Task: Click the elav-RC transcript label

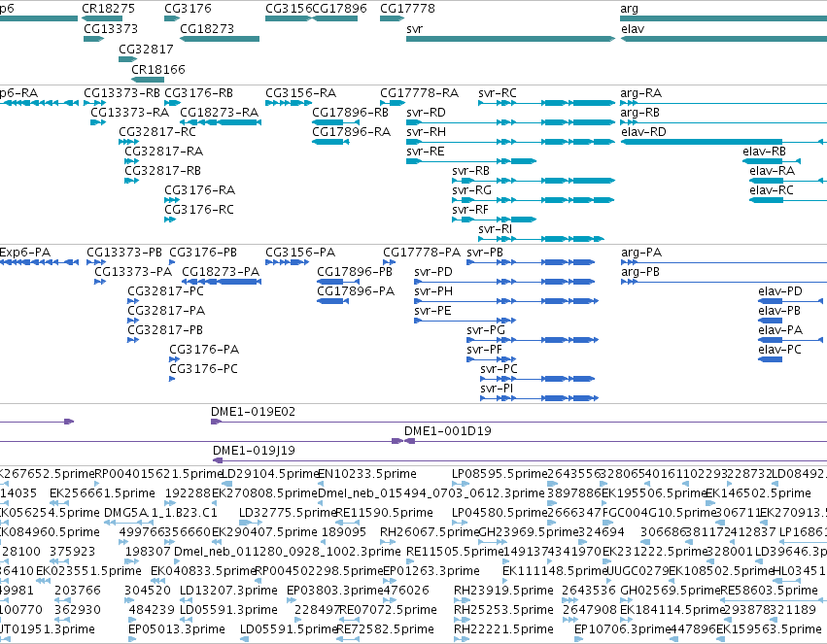Action: coord(772,190)
